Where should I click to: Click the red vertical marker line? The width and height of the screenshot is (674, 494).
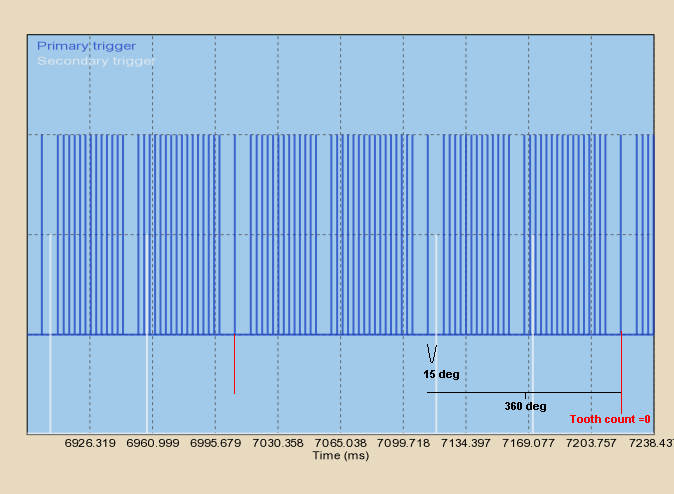pos(234,365)
